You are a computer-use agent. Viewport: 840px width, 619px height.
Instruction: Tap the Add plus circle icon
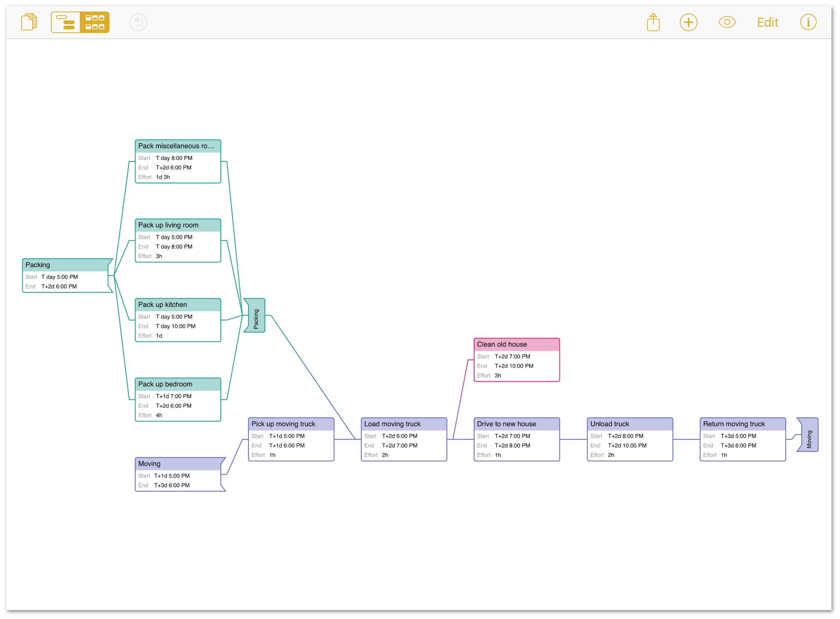(x=688, y=22)
